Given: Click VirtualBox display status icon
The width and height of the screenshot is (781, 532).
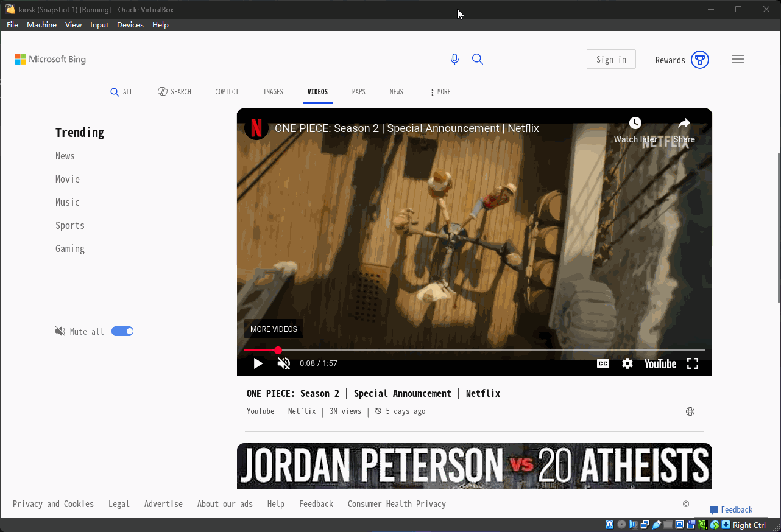Looking at the screenshot, I should (x=679, y=525).
